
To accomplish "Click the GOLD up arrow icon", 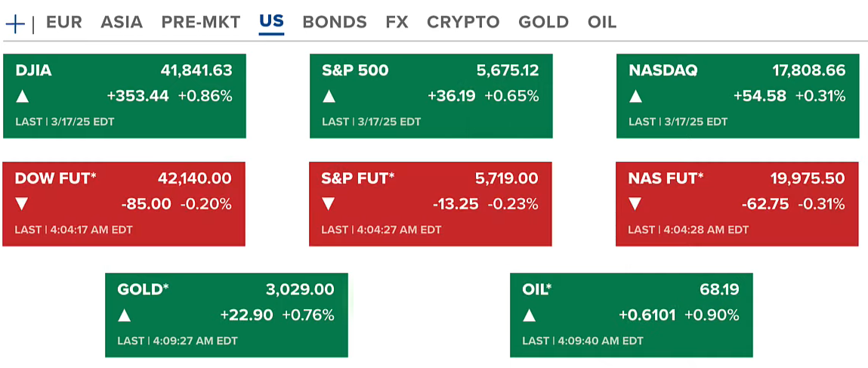I will point(125,315).
